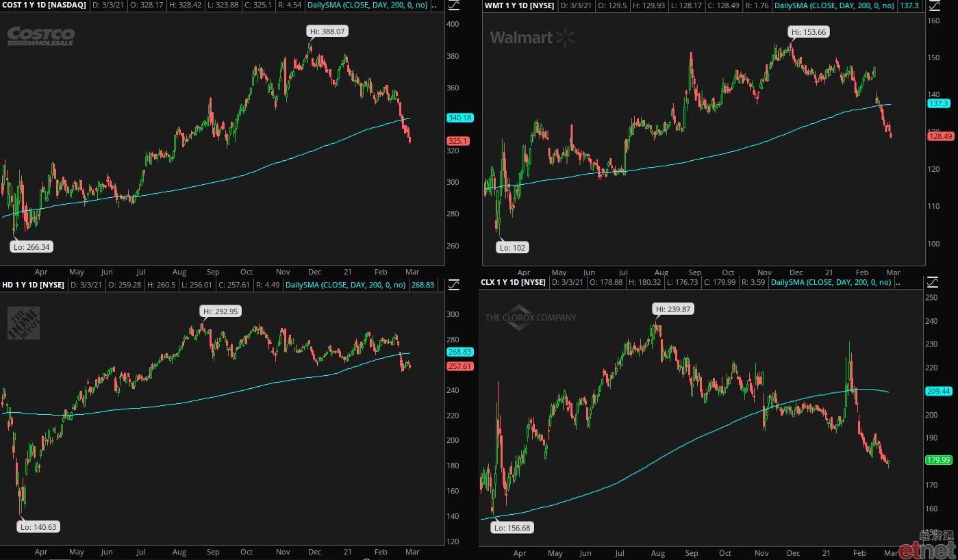The height and width of the screenshot is (560, 958).
Task: Click the 150 level on WMT price axis
Action: (933, 58)
